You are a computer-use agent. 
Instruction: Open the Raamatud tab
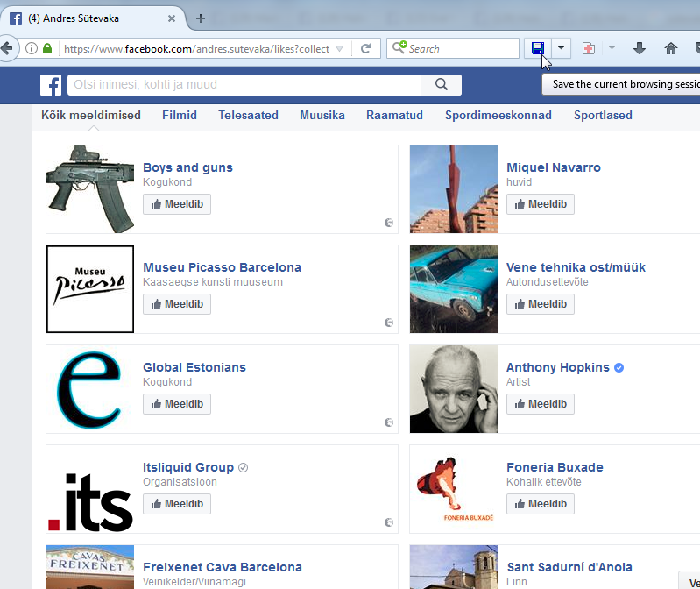click(394, 115)
